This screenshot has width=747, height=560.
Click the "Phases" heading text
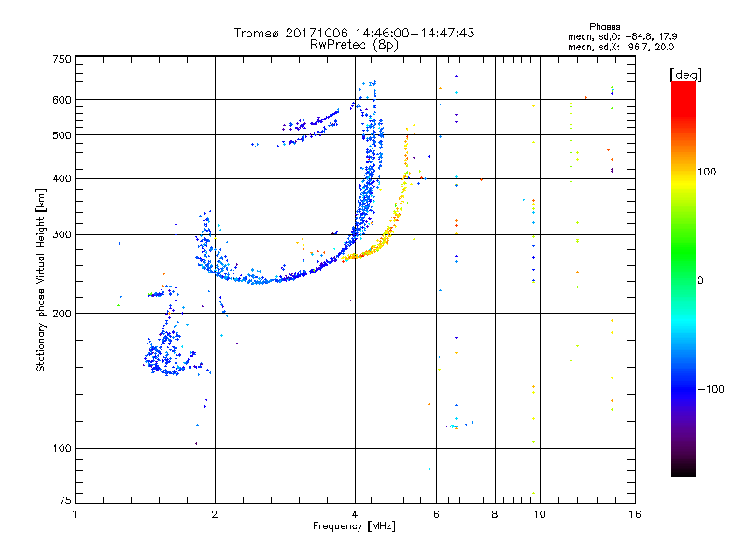coord(604,27)
